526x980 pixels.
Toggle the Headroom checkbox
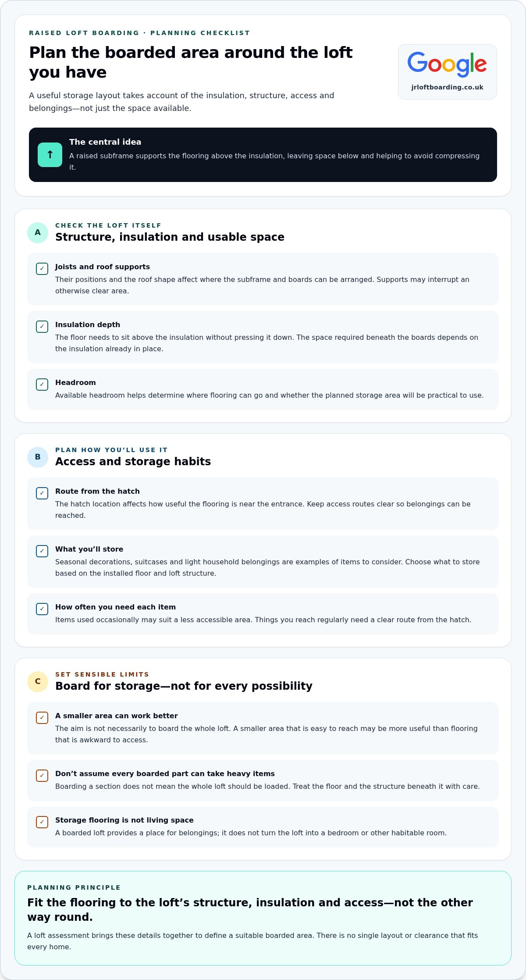pyautogui.click(x=42, y=385)
